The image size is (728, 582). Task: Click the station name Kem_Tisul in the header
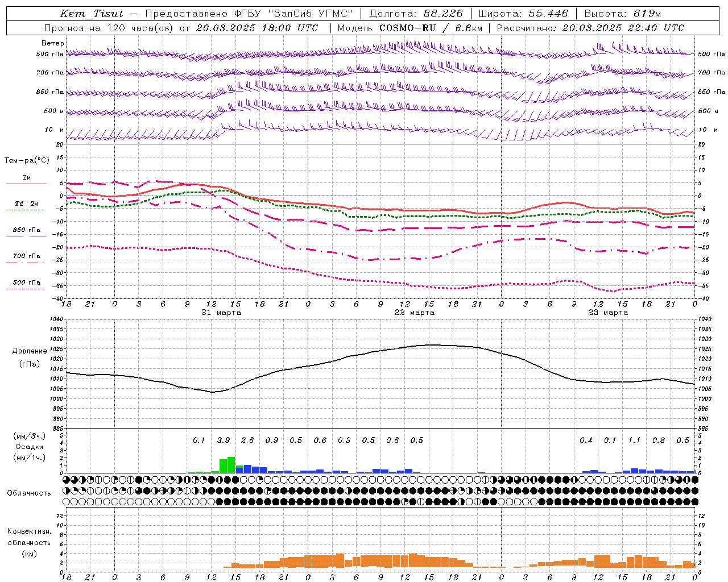[x=92, y=14]
